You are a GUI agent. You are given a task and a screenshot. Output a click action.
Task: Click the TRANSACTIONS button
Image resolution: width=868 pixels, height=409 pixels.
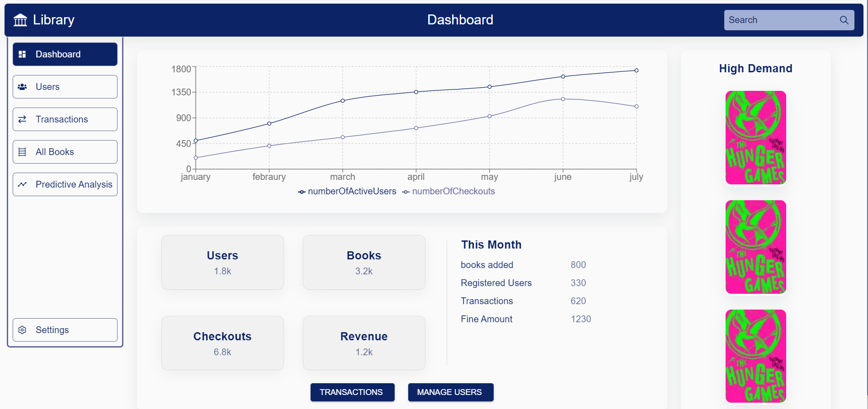352,392
